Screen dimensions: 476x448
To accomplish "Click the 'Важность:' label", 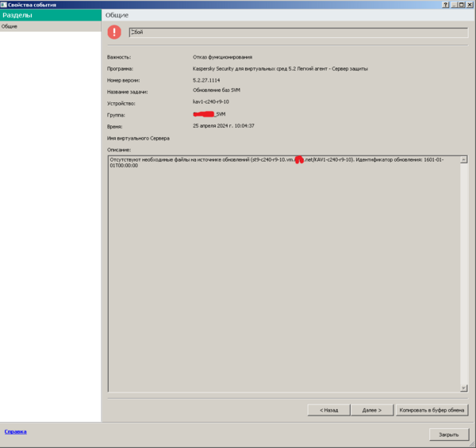I will [x=119, y=57].
